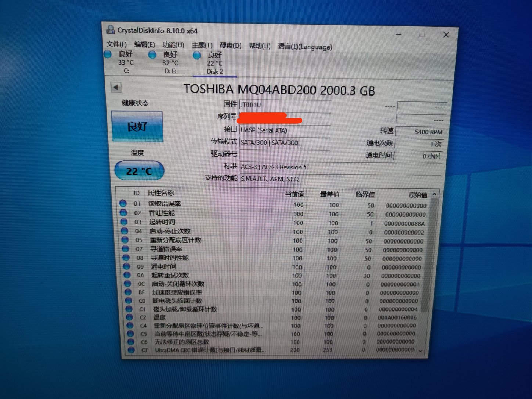Open the 主题(T) menu
Viewport: 532px width, 399px height.
[202, 45]
